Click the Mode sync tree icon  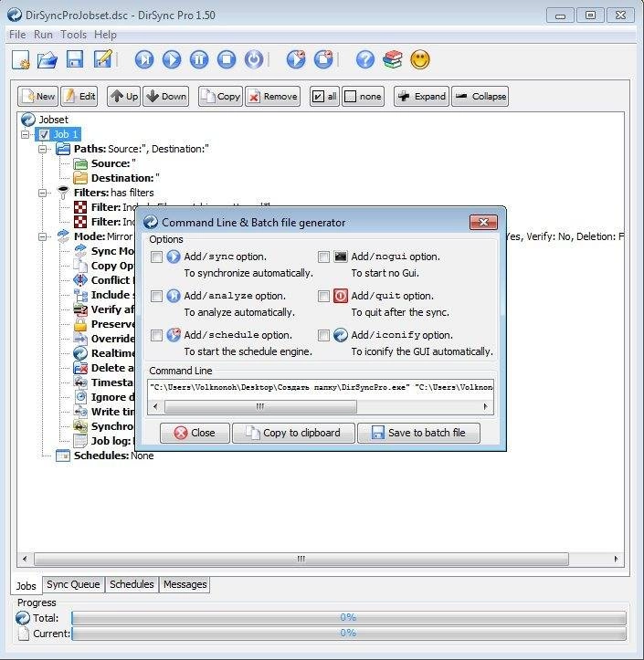(x=63, y=236)
